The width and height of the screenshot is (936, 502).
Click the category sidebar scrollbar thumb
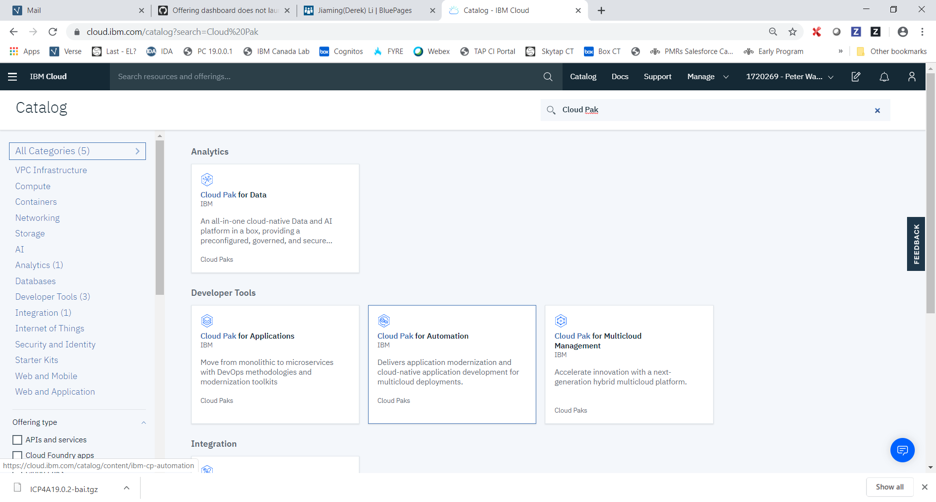coord(159,218)
